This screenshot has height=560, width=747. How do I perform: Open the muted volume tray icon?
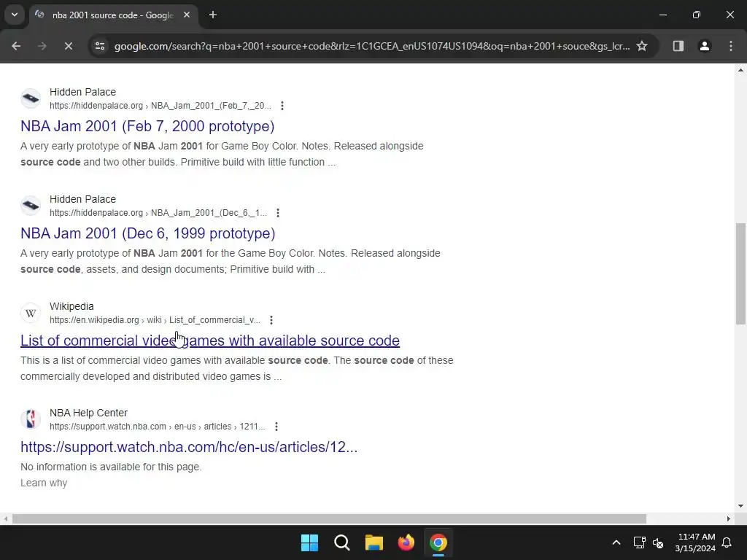658,542
